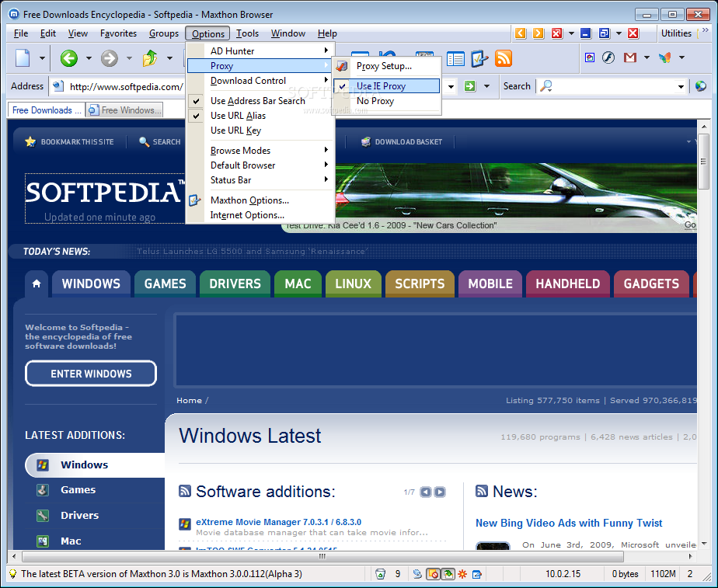Viewport: 718px width, 588px height.
Task: Click the green Up folder arrow icon
Action: [150, 58]
